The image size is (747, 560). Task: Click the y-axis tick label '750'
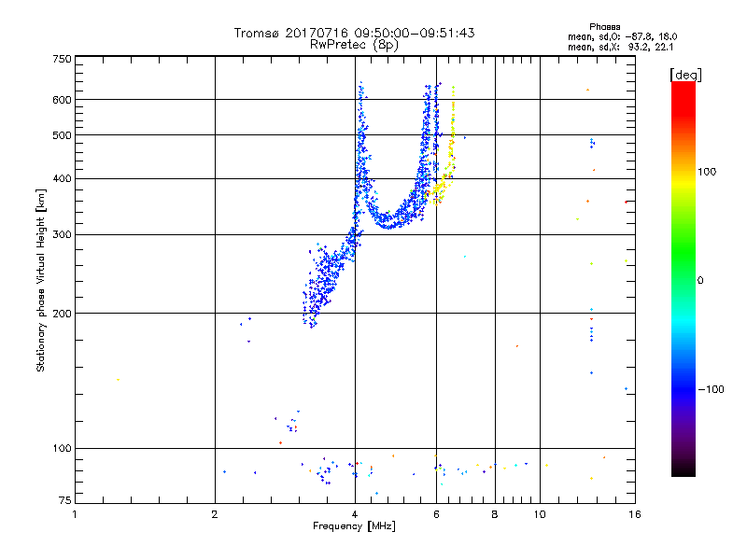click(62, 59)
